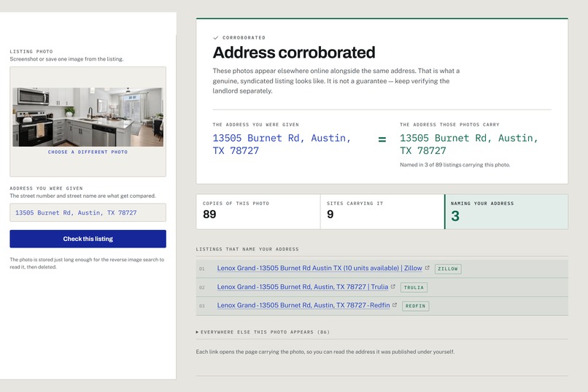The image size is (588, 392).
Task: Click the Sites carrying it 9 stat
Action: (382, 212)
